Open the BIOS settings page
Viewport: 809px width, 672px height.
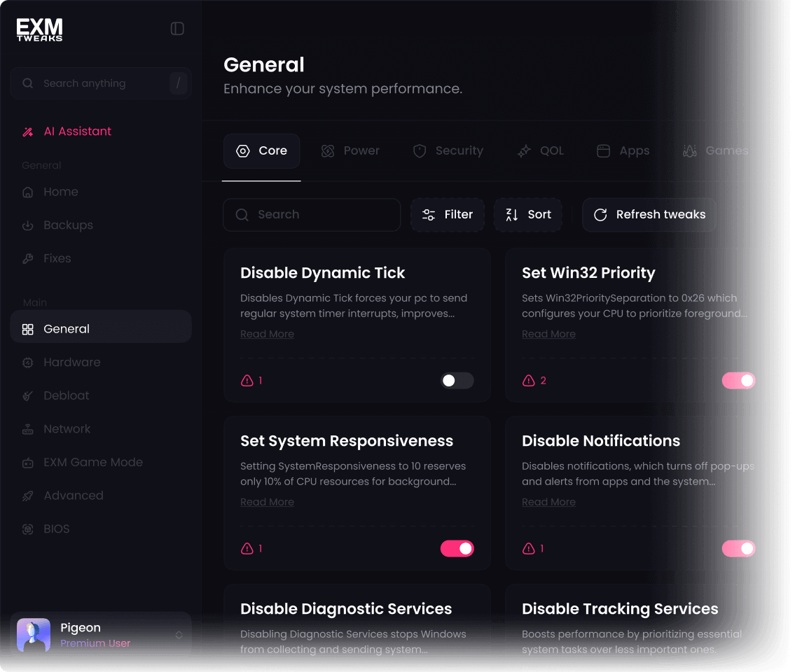[55, 528]
